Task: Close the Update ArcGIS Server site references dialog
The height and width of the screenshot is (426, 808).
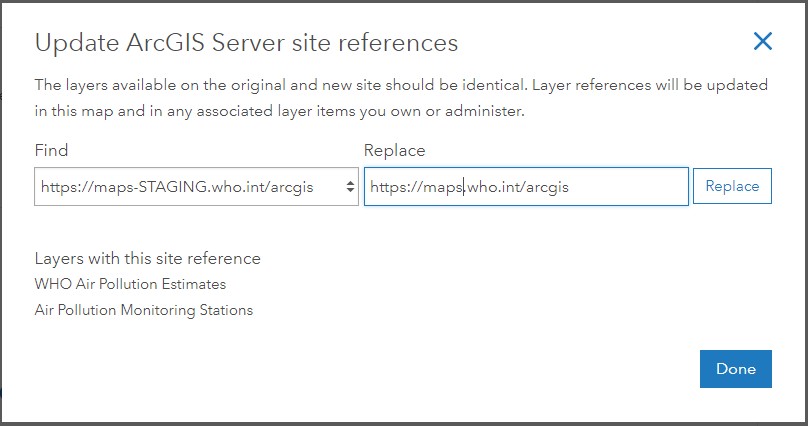Action: pos(763,41)
